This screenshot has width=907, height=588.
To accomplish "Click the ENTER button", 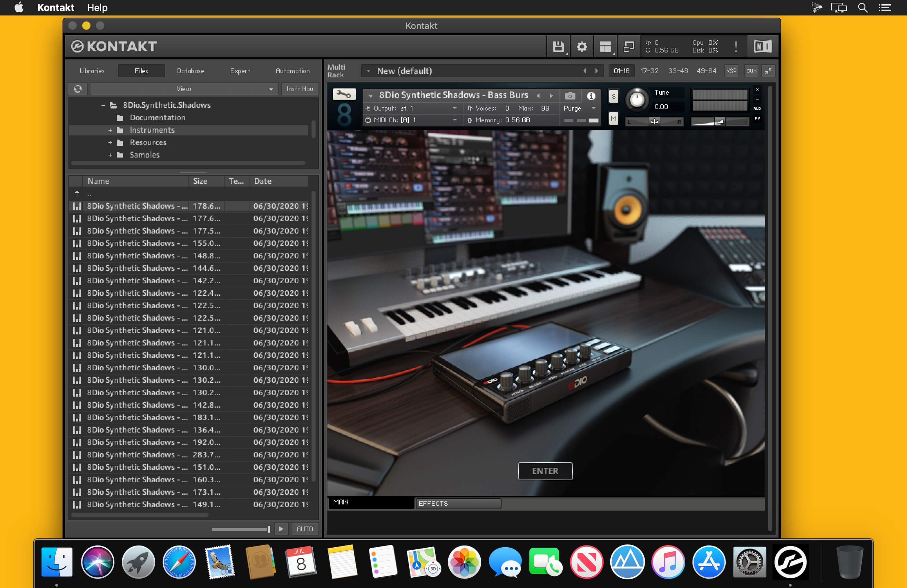I will [545, 471].
